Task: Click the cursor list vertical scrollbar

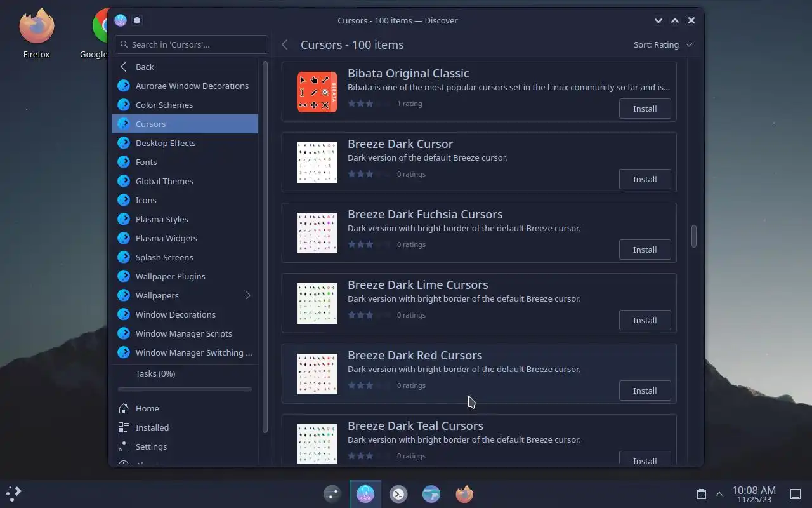Action: coord(694,236)
